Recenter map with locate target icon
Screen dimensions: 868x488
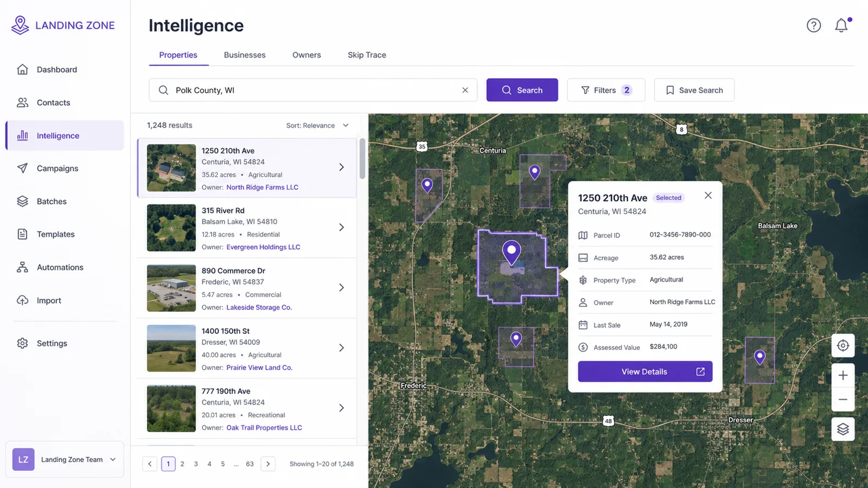pos(843,345)
